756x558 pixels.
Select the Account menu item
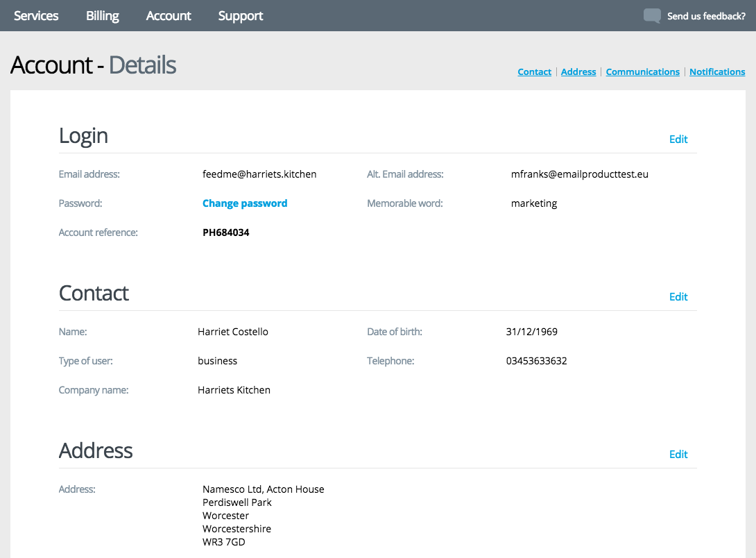pyautogui.click(x=169, y=16)
